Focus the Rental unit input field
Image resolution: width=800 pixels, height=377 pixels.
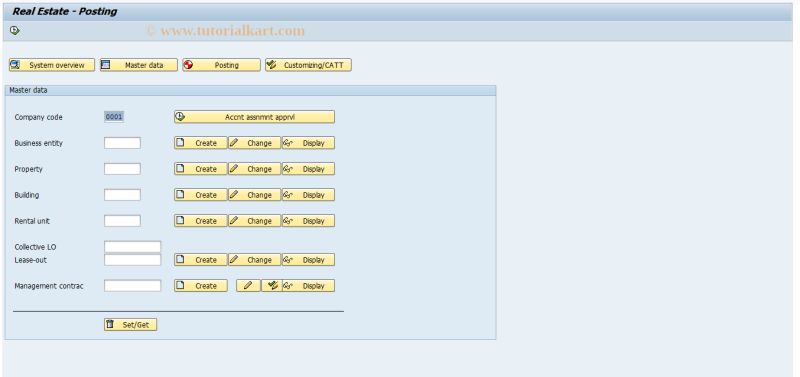click(122, 221)
